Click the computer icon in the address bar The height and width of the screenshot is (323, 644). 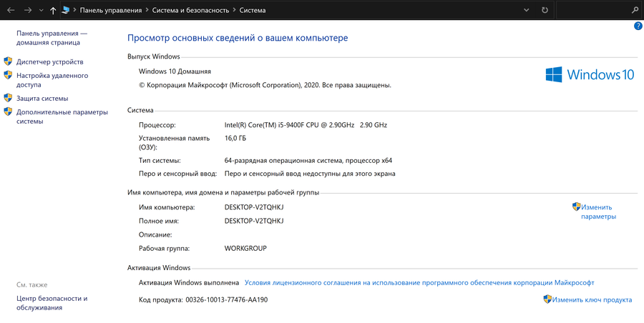(x=67, y=11)
